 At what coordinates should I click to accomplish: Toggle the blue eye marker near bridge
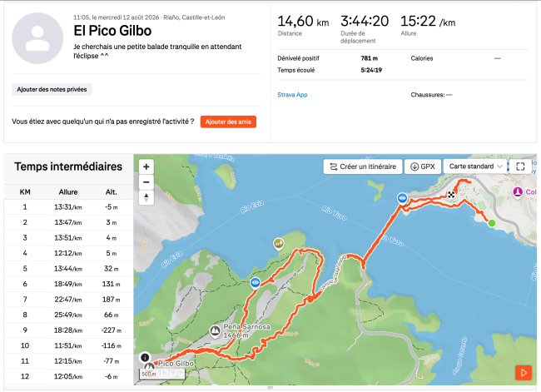tap(402, 198)
